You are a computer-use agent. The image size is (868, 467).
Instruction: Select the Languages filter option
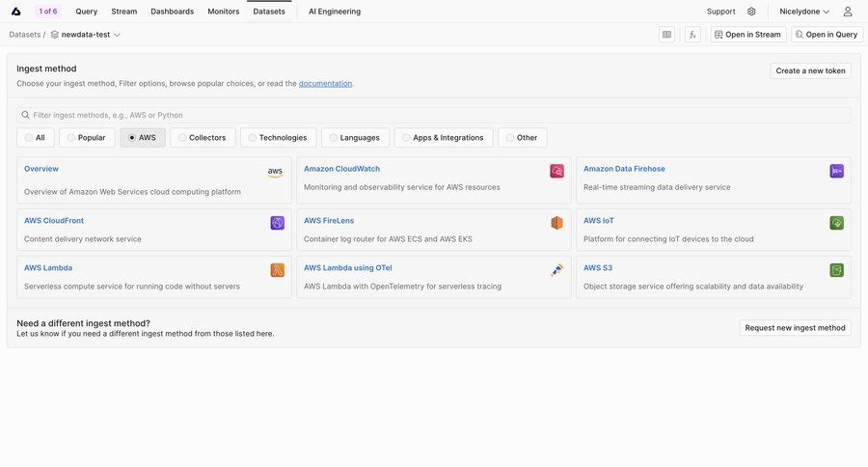355,137
